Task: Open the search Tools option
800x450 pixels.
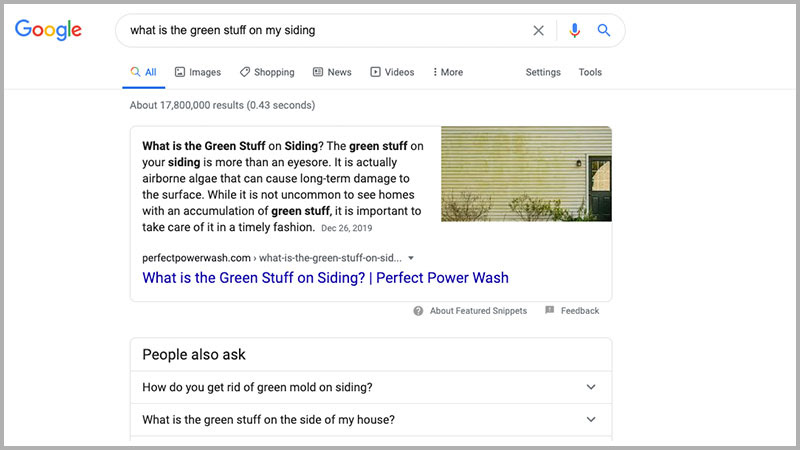Action: [x=590, y=72]
